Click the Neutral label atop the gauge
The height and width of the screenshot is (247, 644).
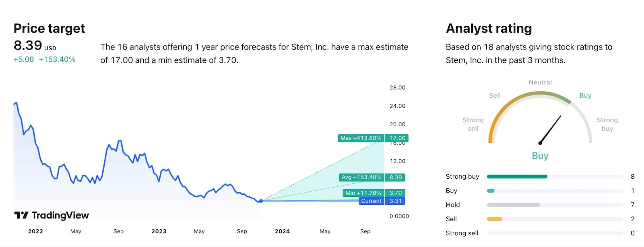tap(540, 82)
